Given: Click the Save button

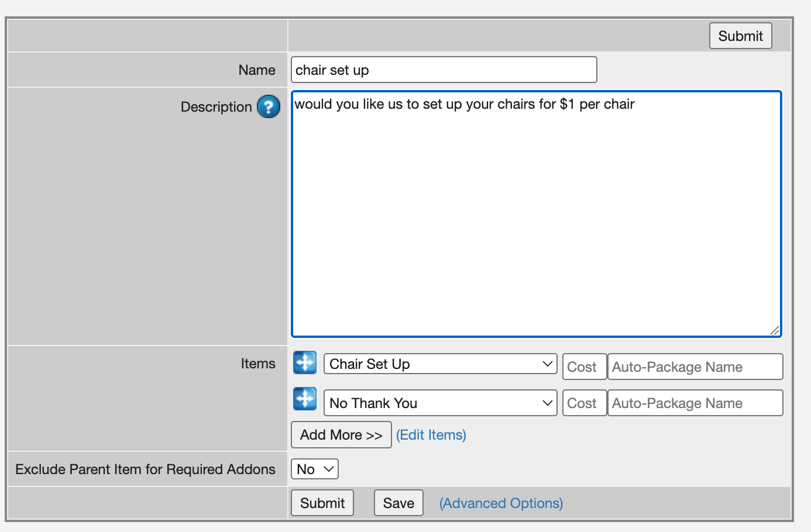Looking at the screenshot, I should 398,503.
